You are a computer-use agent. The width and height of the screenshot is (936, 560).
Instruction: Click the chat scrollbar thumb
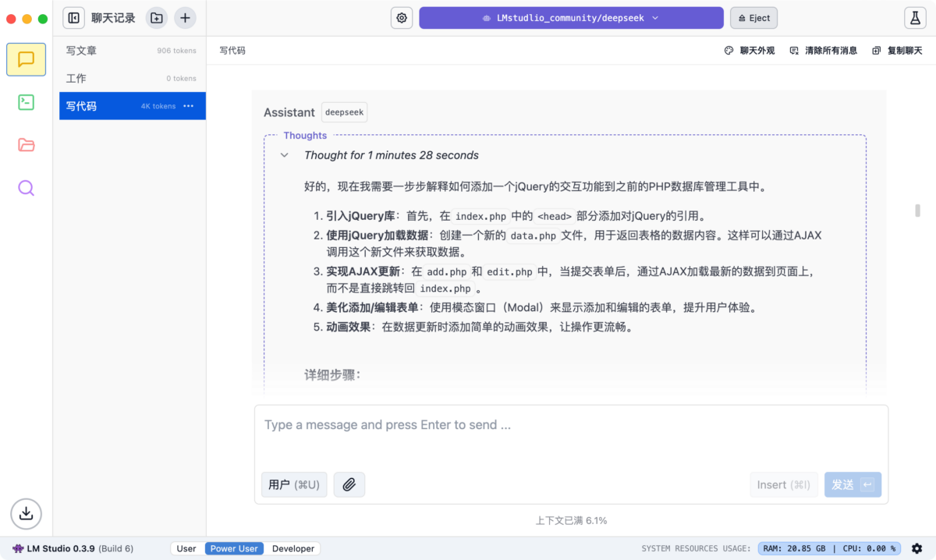pyautogui.click(x=918, y=211)
